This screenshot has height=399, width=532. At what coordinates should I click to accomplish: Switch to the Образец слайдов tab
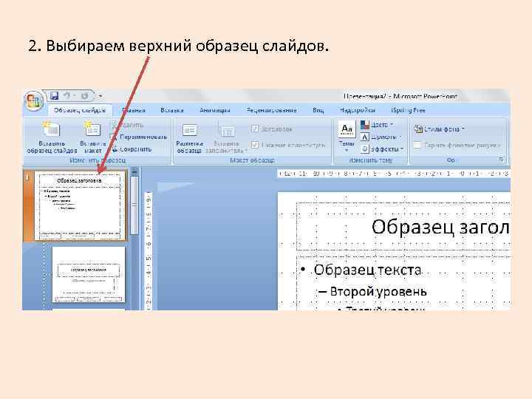(80, 111)
